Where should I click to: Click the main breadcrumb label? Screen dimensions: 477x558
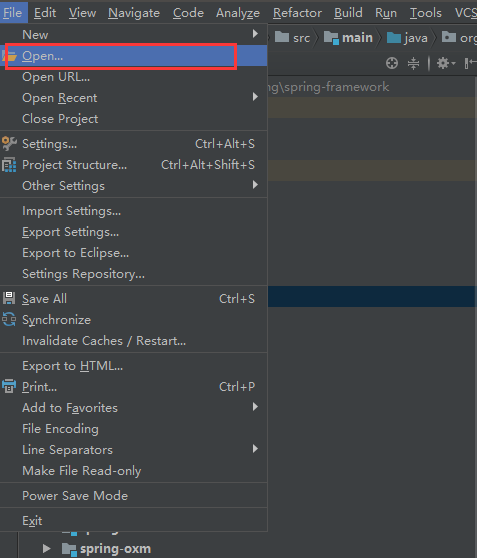pos(357,38)
